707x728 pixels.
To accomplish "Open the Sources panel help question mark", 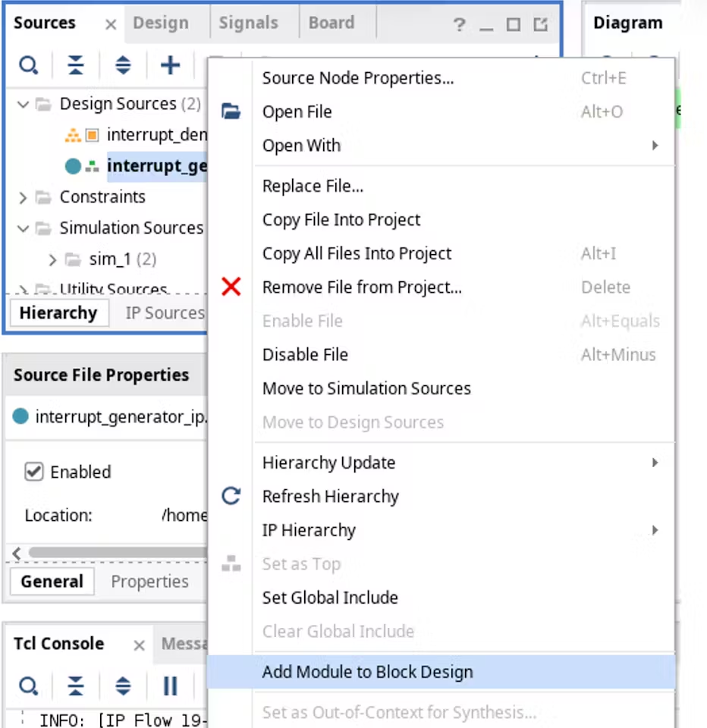I will tap(459, 25).
